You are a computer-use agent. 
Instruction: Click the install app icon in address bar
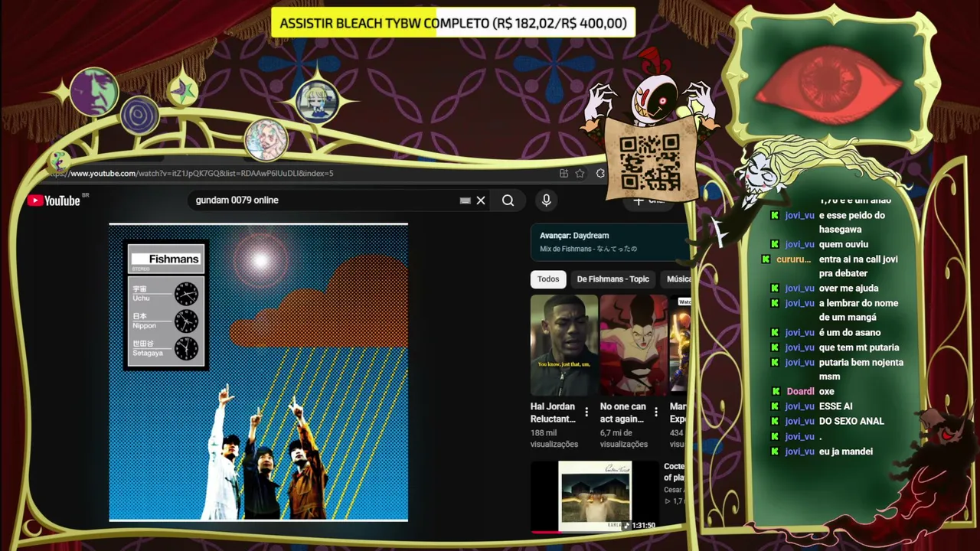click(x=563, y=174)
